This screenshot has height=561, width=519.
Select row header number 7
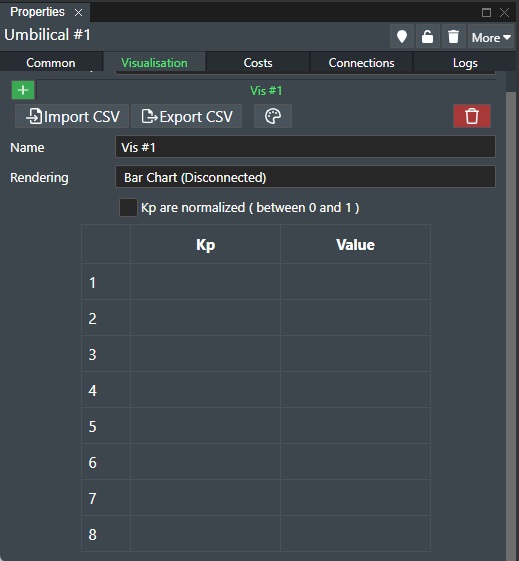coord(106,498)
